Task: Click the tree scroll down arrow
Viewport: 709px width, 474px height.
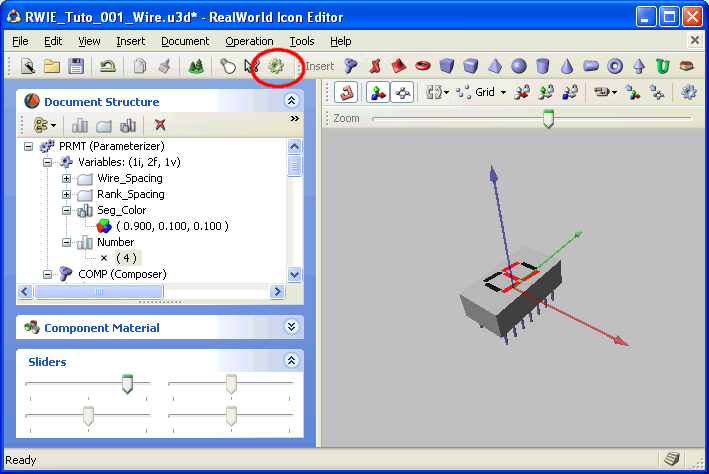Action: coord(294,274)
